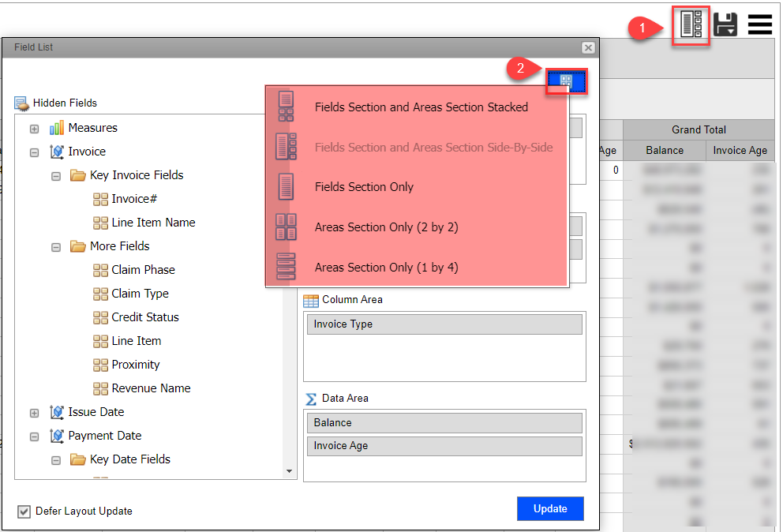Click the Update button
Screen dimensions: 783x532
(550, 509)
